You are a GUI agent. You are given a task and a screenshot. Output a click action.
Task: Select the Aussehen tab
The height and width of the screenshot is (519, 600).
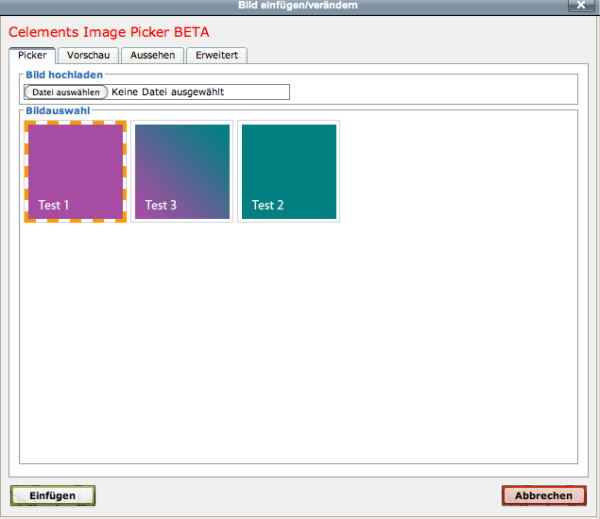[153, 55]
